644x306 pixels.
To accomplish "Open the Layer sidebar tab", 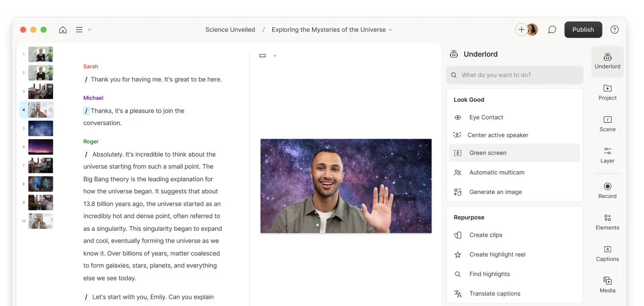I will point(607,155).
